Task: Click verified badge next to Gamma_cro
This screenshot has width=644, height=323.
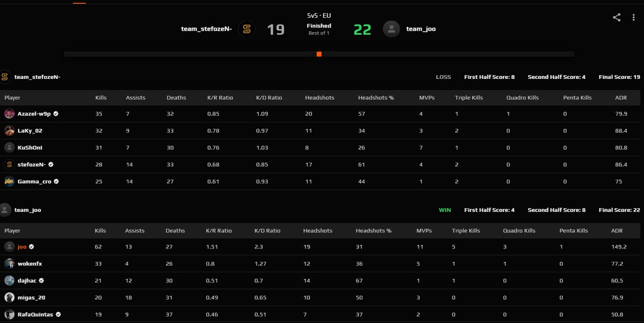Action: pyautogui.click(x=56, y=181)
